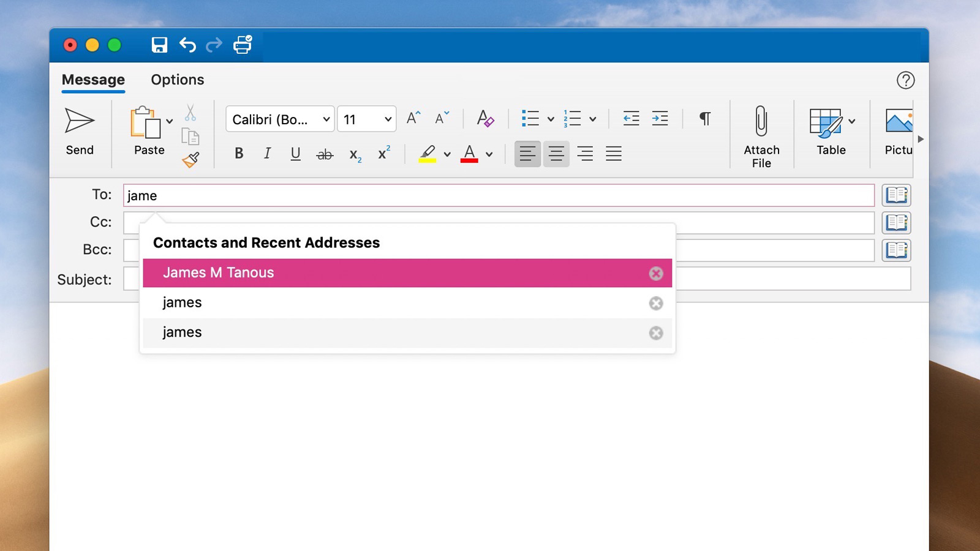The height and width of the screenshot is (551, 980).
Task: Open the Calibri font dropdown
Action: point(279,119)
